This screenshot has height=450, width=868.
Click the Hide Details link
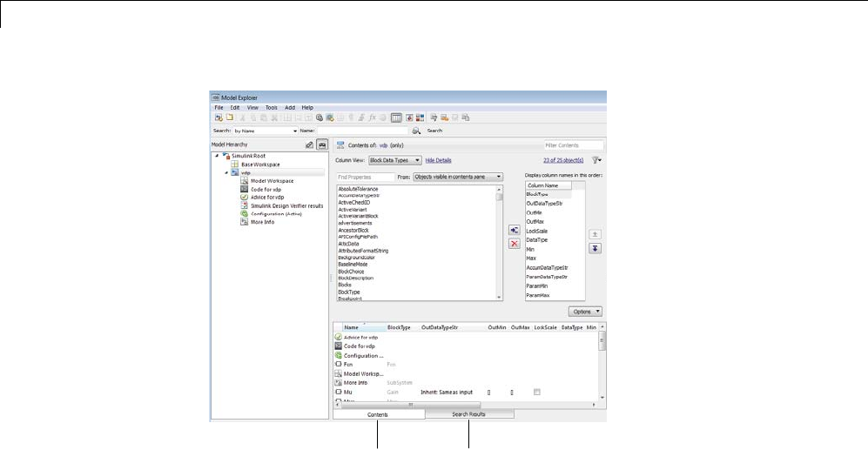point(439,160)
